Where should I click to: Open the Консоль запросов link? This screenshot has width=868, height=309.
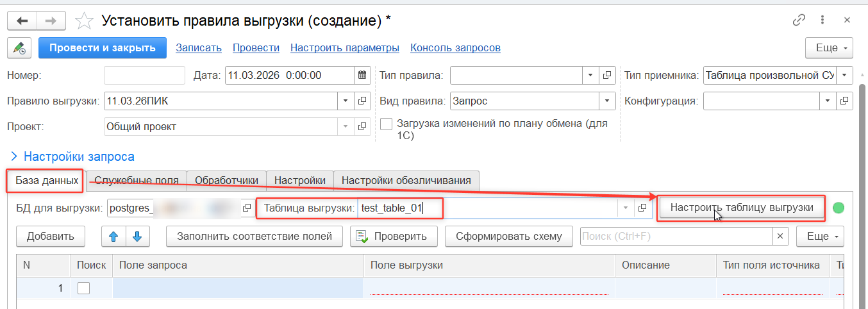(x=455, y=48)
